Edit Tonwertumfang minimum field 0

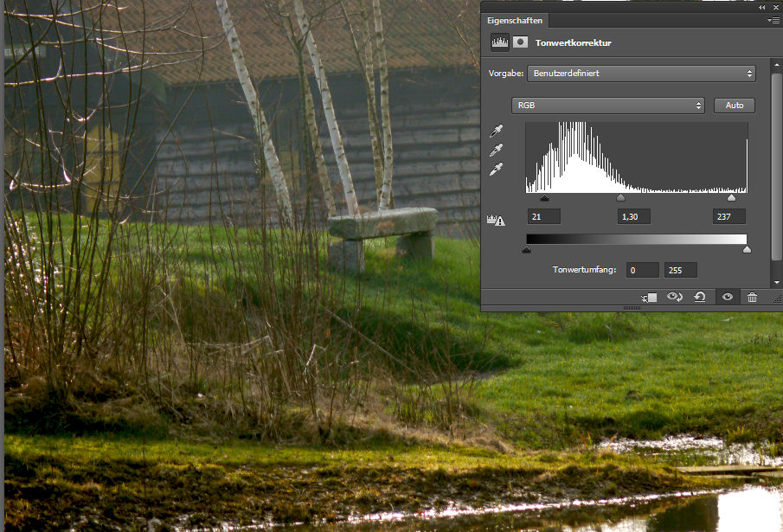(643, 270)
